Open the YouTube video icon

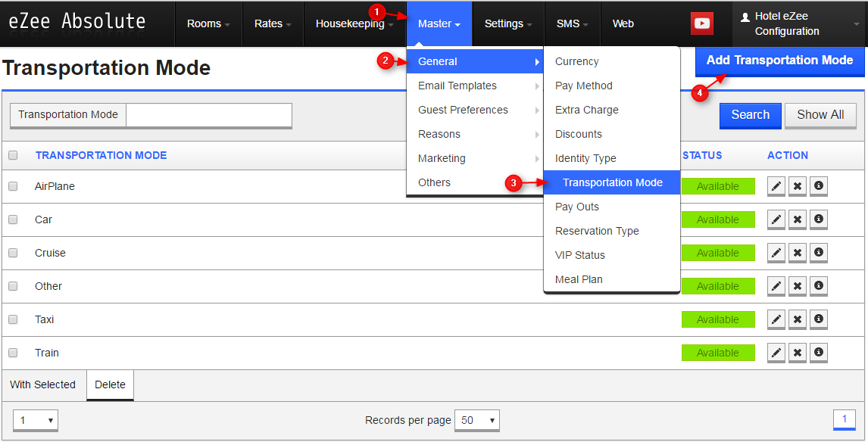pyautogui.click(x=702, y=23)
